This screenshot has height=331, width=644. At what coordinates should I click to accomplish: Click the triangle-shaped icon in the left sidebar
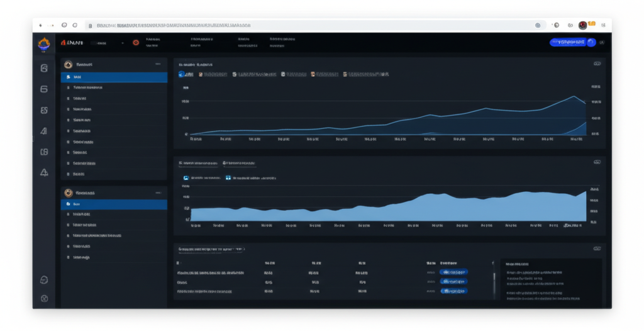coord(44,172)
